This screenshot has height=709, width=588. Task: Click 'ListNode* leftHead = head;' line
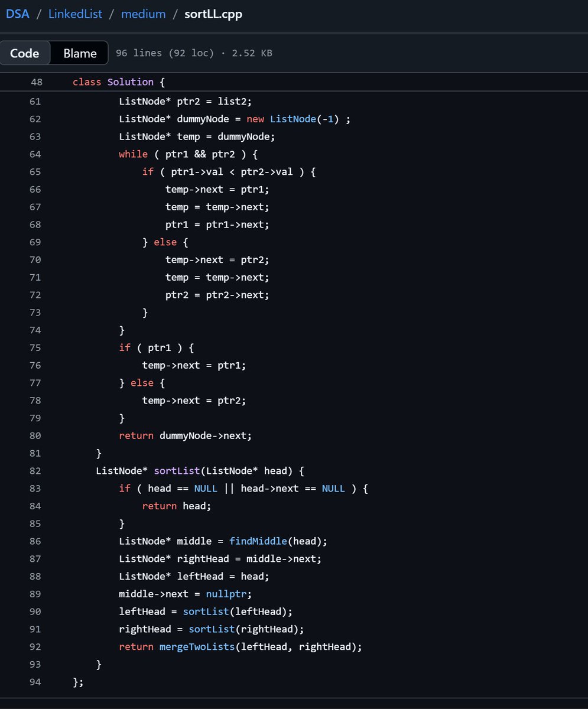coord(194,576)
